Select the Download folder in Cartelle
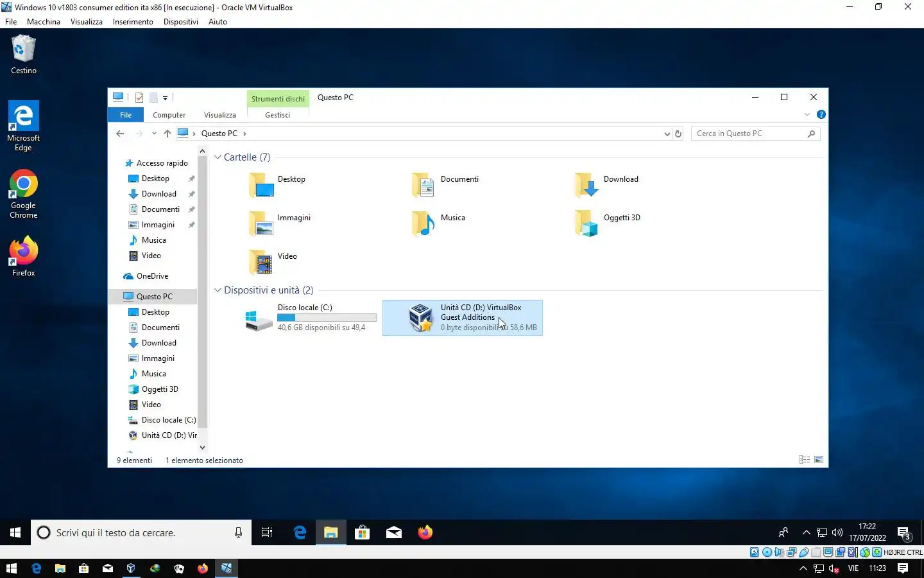 (x=607, y=185)
